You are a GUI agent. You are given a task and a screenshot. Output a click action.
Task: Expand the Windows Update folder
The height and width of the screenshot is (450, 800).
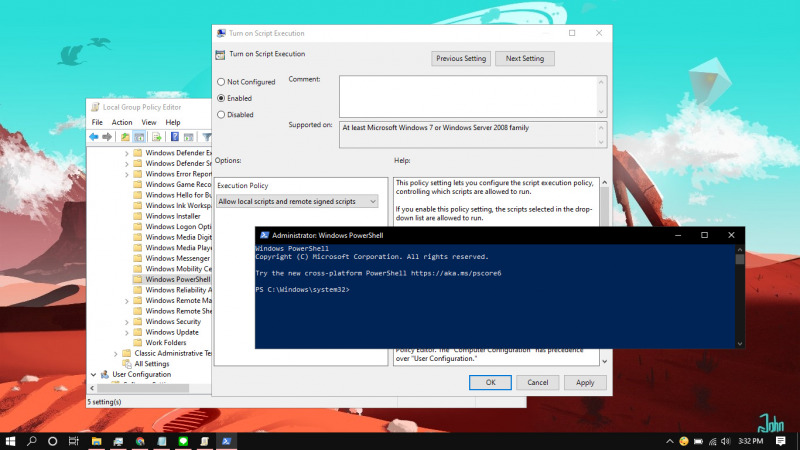point(127,333)
